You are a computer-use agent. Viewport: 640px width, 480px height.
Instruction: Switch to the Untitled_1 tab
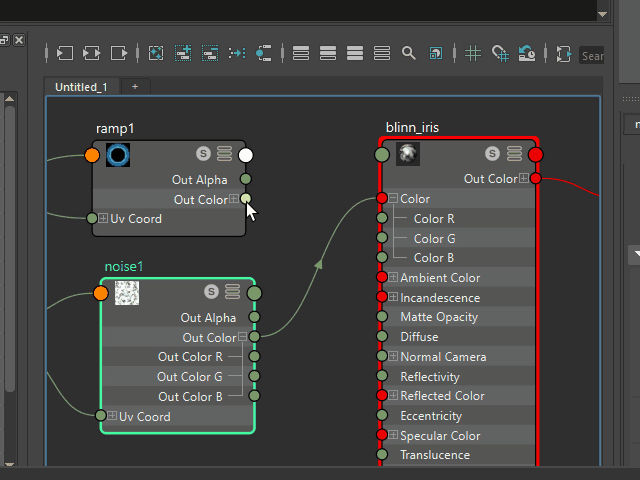(81, 87)
